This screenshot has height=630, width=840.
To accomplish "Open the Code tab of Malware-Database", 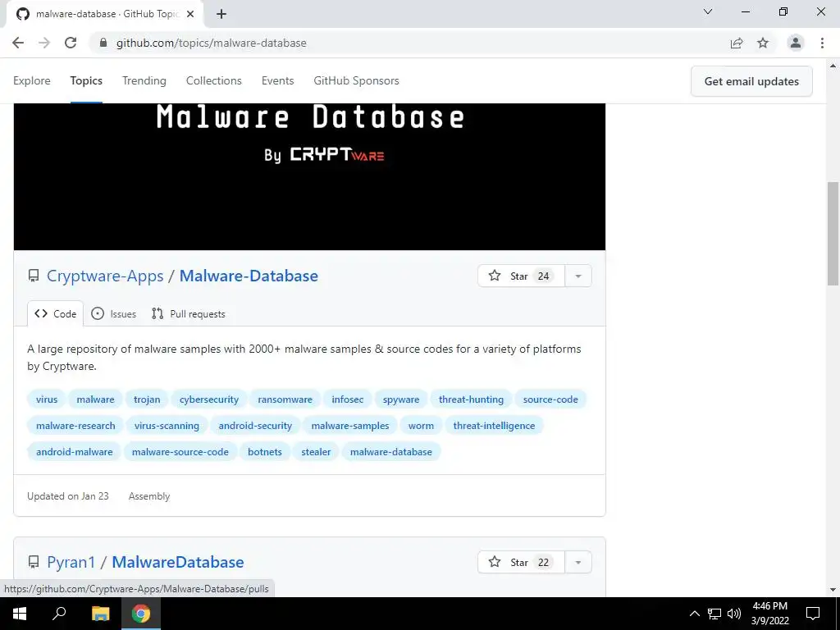I will pyautogui.click(x=56, y=314).
